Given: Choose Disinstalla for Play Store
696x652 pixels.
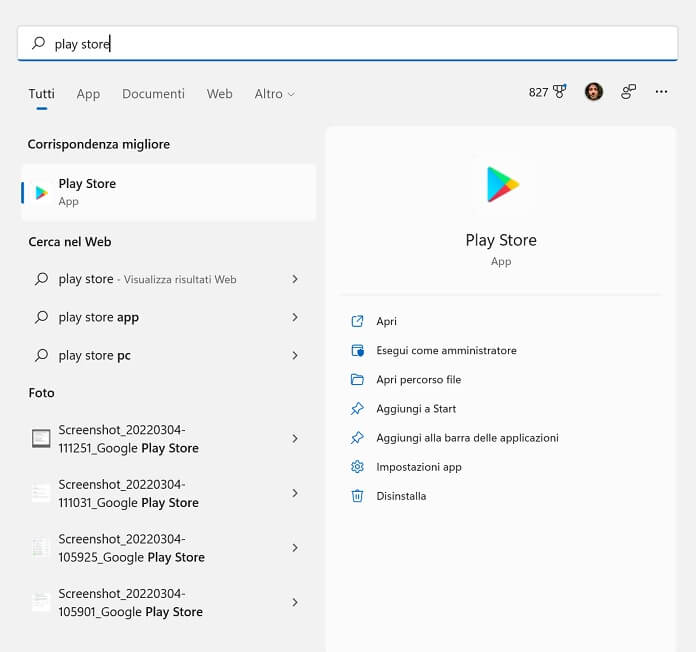Looking at the screenshot, I should point(401,496).
